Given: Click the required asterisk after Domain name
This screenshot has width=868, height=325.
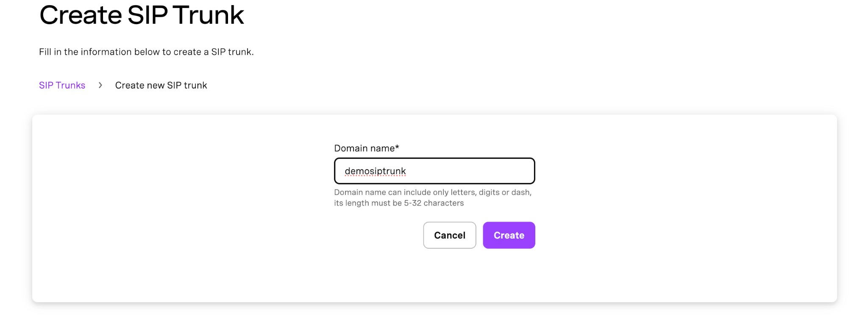Looking at the screenshot, I should click(397, 147).
